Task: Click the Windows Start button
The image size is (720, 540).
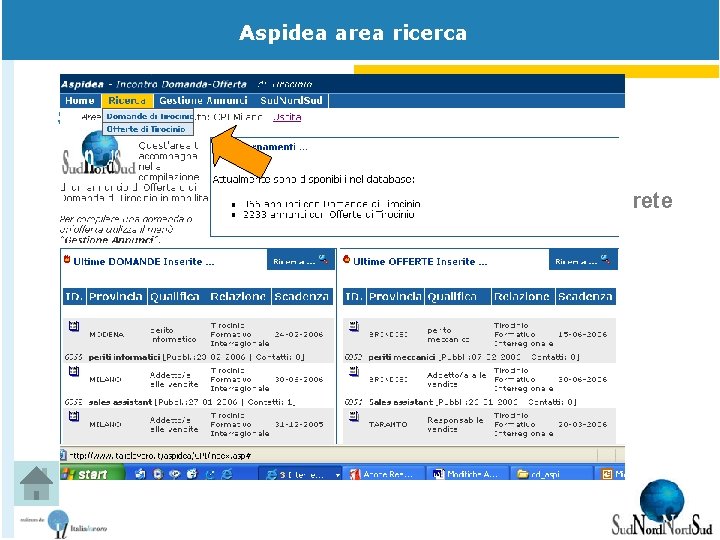Action: (91, 474)
